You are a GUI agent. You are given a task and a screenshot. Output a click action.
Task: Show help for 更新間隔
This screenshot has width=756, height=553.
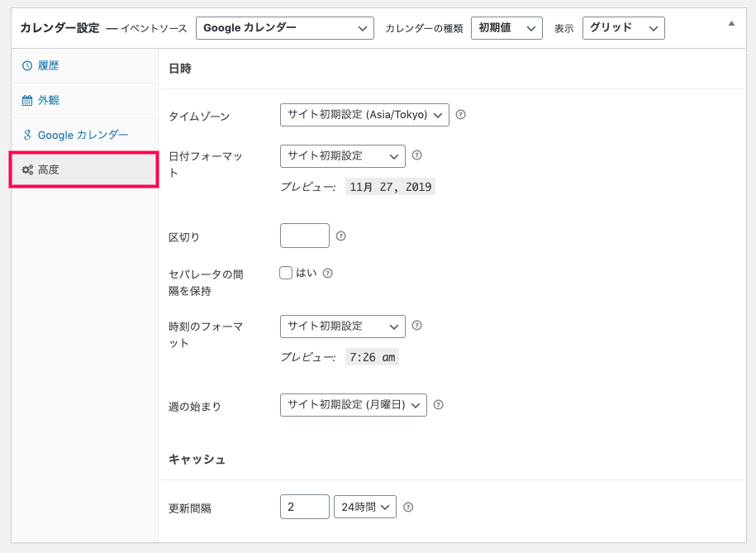click(408, 508)
